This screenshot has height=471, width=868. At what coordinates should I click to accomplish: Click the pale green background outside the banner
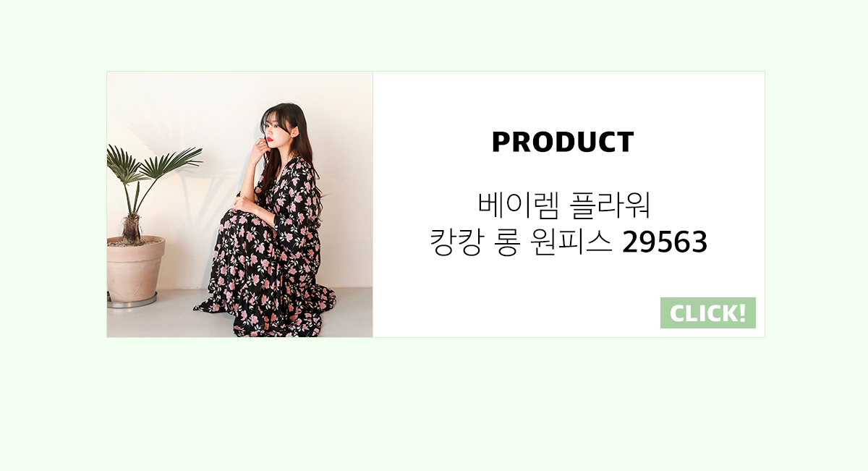click(434, 405)
